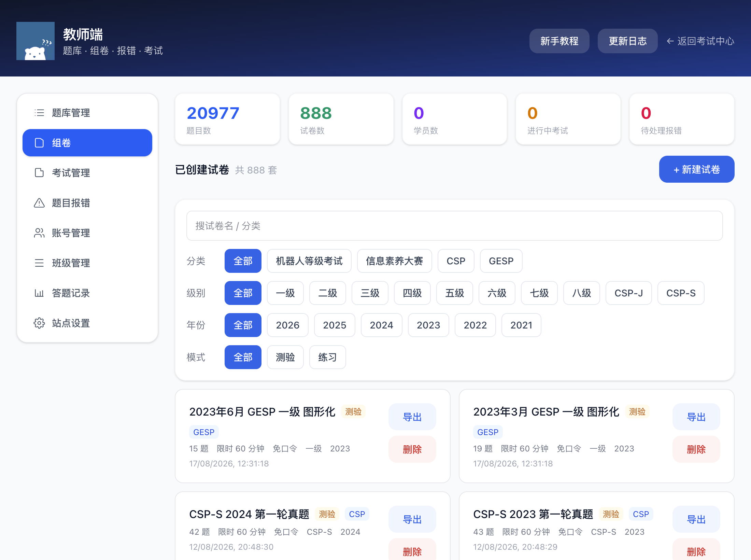
Task: Select level CSP-J filter
Action: click(629, 293)
